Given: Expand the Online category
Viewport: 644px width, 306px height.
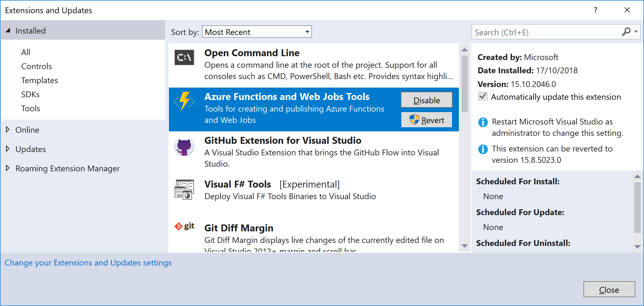Looking at the screenshot, I should tap(8, 129).
